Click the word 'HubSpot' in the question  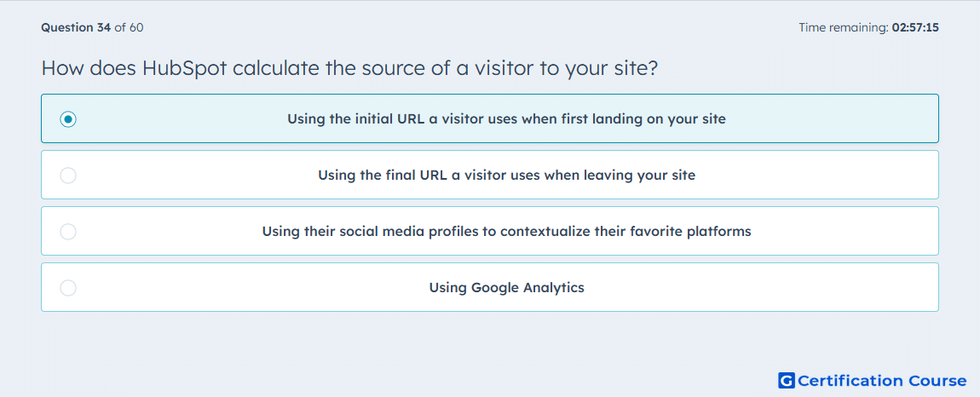point(184,67)
